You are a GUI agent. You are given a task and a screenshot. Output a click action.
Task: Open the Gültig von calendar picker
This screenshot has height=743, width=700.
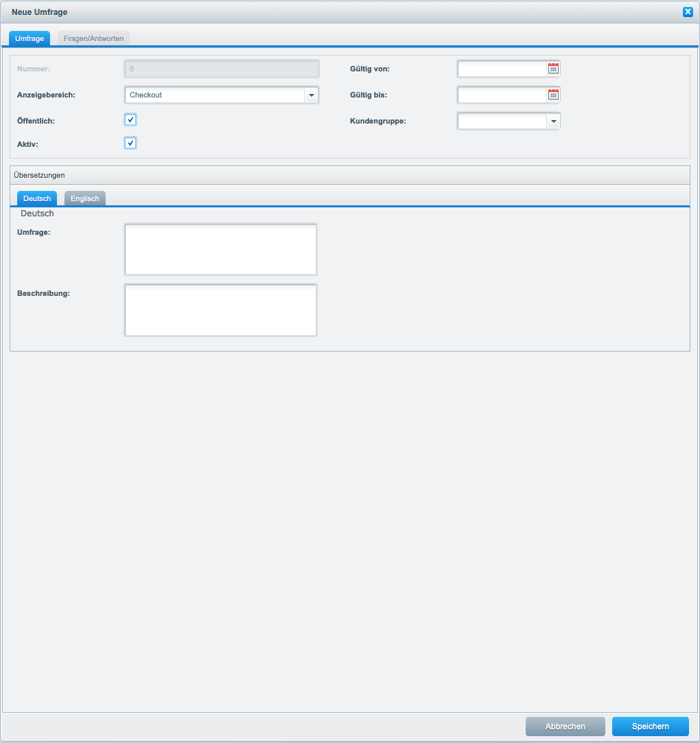pyautogui.click(x=553, y=69)
